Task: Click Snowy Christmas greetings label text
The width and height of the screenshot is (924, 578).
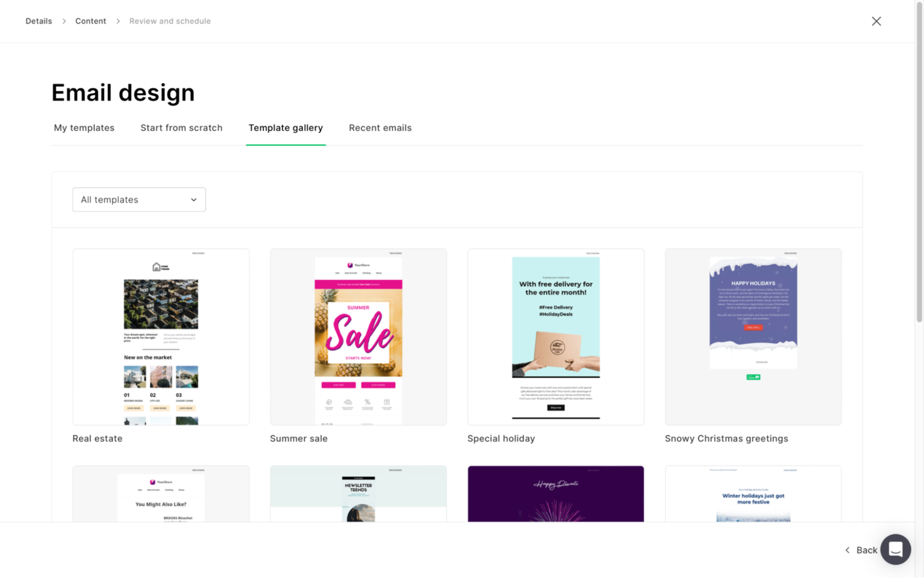Action: pos(726,439)
